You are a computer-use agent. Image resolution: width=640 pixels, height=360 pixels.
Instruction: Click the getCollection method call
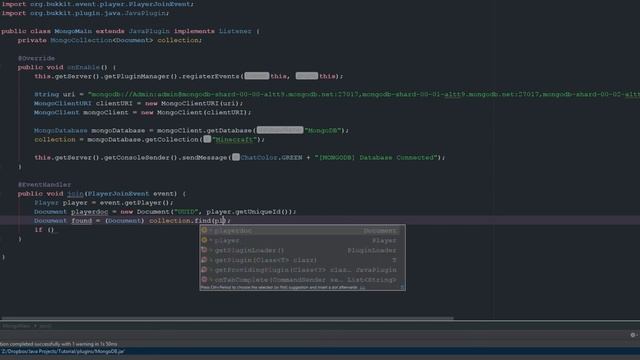tap(171, 139)
